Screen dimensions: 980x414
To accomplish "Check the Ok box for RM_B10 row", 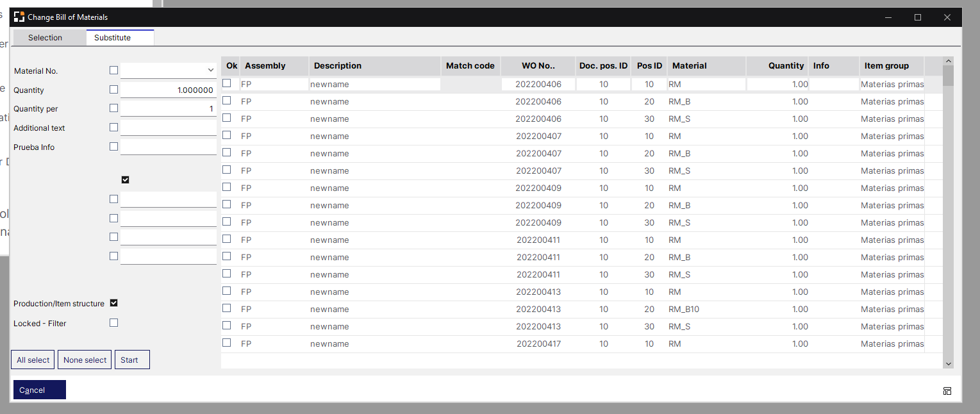I will pyautogui.click(x=227, y=308).
